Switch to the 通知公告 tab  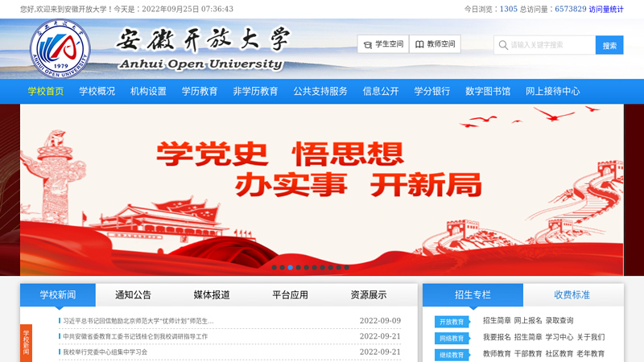pyautogui.click(x=133, y=294)
